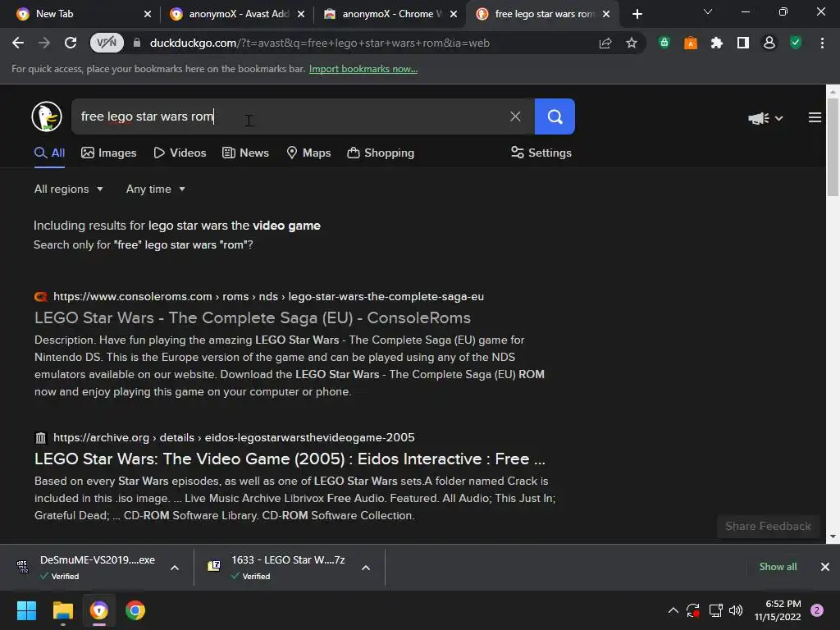Open LEGO Star Wars Complete Saga ConsoleRoms result
This screenshot has height=630, width=840.
click(x=253, y=317)
